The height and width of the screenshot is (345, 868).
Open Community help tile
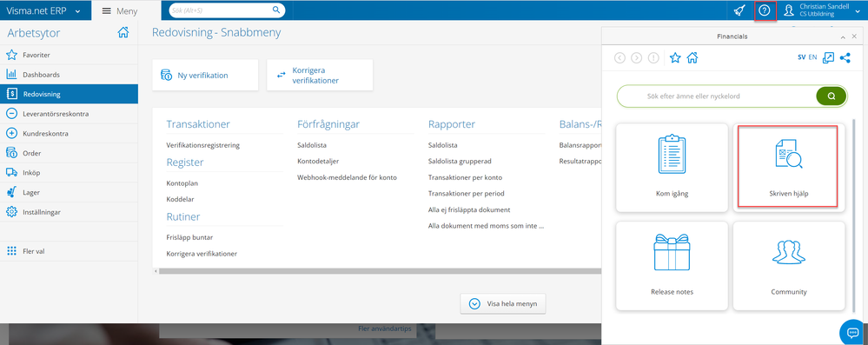point(789,266)
